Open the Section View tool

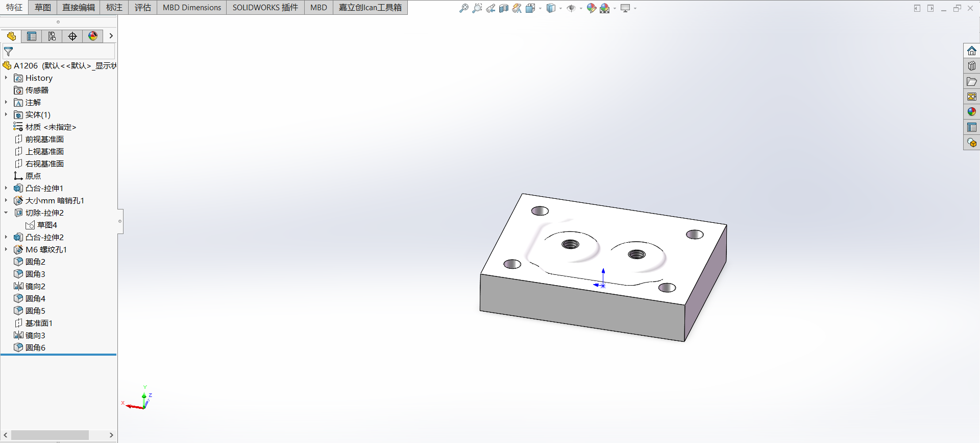(x=504, y=8)
